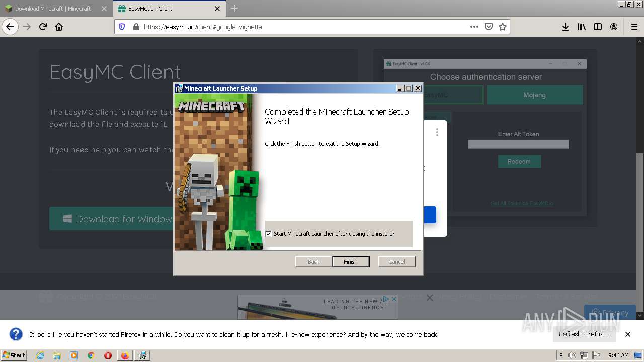Toggle Firefox sidebar view
This screenshot has height=362, width=644.
tap(598, 27)
